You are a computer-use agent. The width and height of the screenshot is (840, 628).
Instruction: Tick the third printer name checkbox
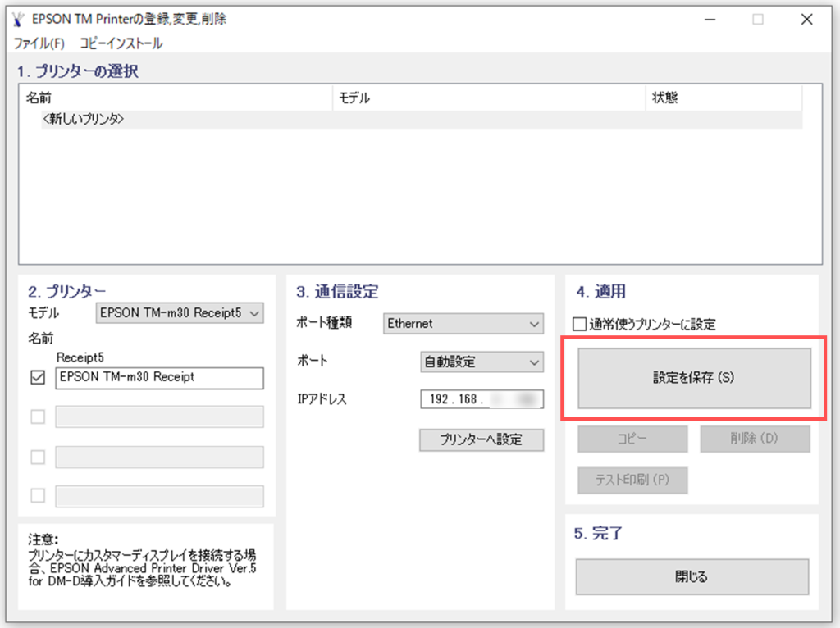(x=38, y=457)
